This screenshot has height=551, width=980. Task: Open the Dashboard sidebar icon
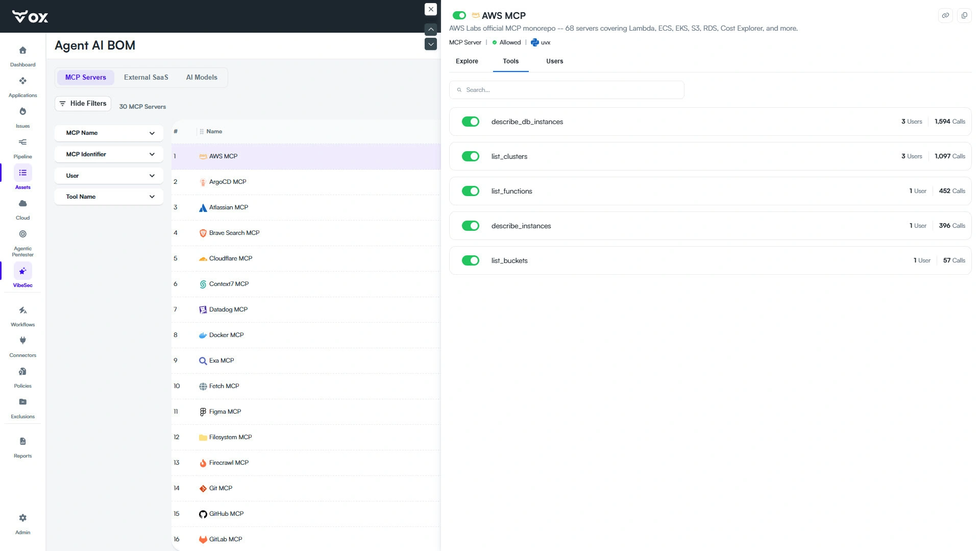[x=22, y=51]
